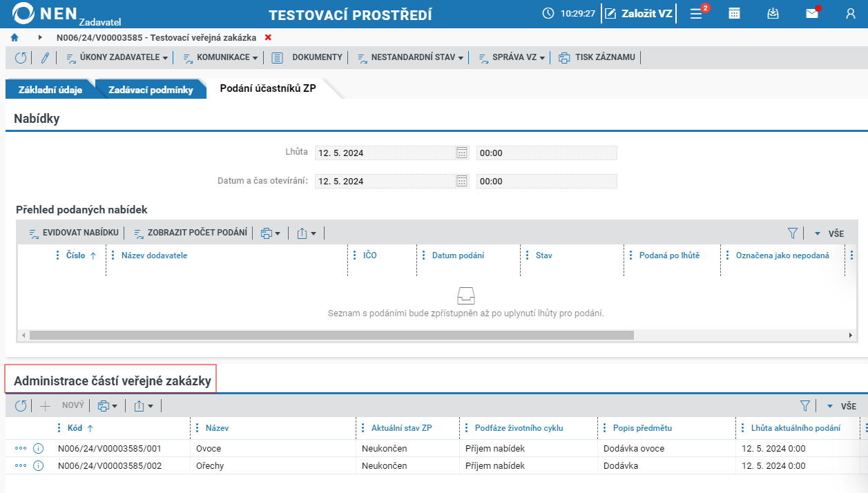Click horizontal scrollbar of the Nabídky table
The width and height of the screenshot is (868, 493).
point(331,335)
